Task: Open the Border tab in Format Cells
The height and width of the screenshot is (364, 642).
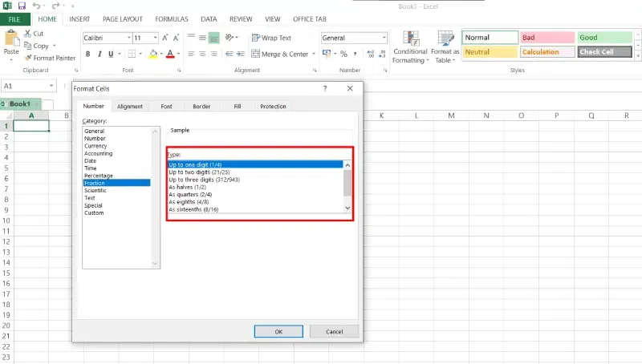Action: [201, 107]
